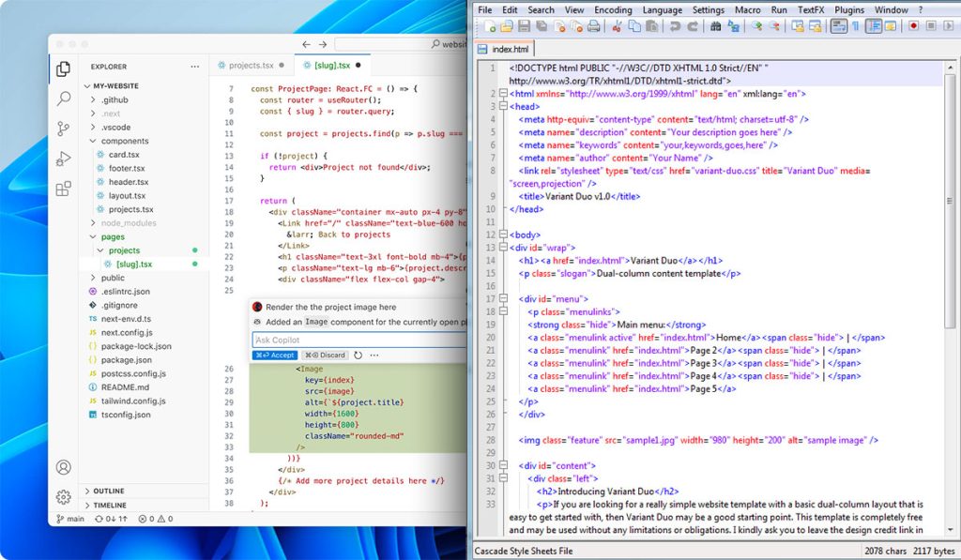Switch to the projects.tsx editor tab
The width and height of the screenshot is (961, 560).
(x=252, y=65)
